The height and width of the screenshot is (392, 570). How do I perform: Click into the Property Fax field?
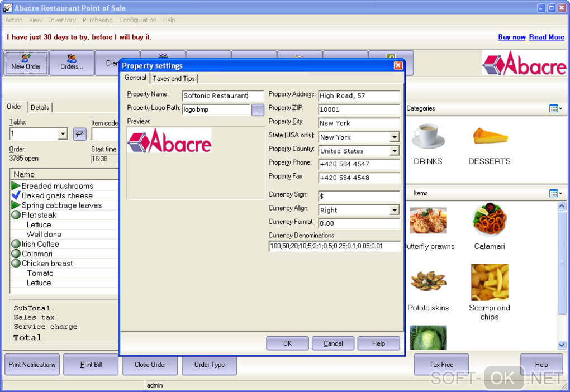[359, 178]
